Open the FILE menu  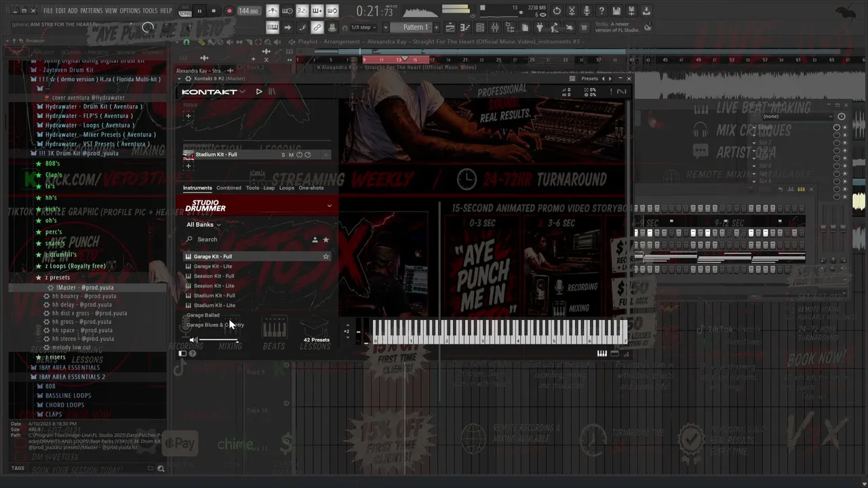48,11
